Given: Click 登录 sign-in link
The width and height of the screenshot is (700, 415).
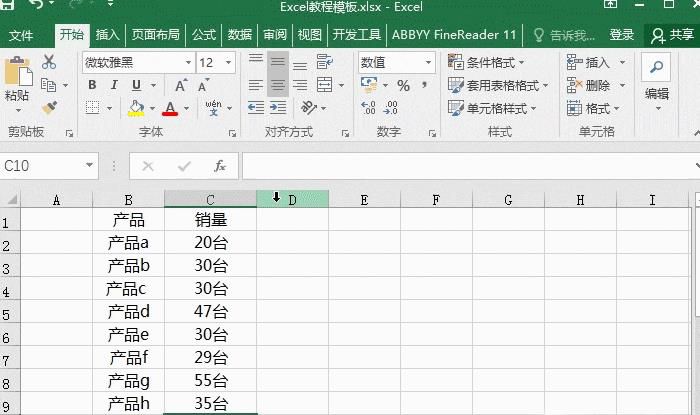Looking at the screenshot, I should 622,35.
